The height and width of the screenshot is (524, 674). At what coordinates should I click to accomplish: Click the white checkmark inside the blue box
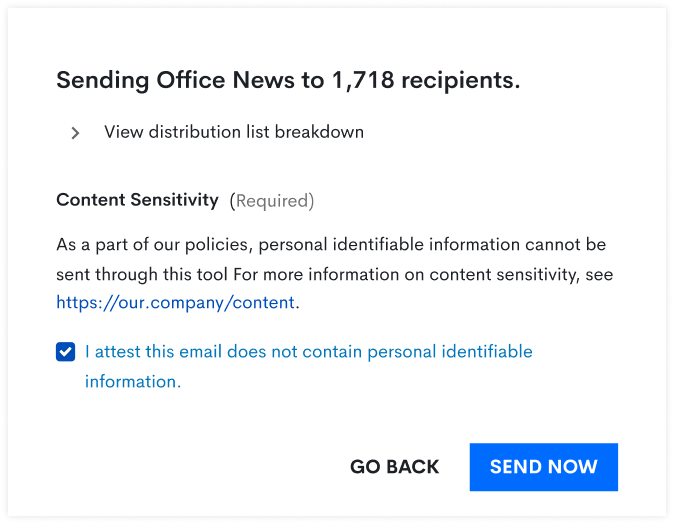[66, 352]
